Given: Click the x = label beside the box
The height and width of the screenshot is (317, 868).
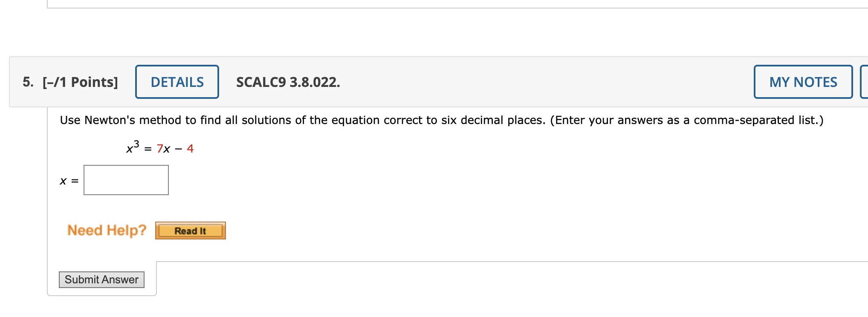Looking at the screenshot, I should point(69,181).
